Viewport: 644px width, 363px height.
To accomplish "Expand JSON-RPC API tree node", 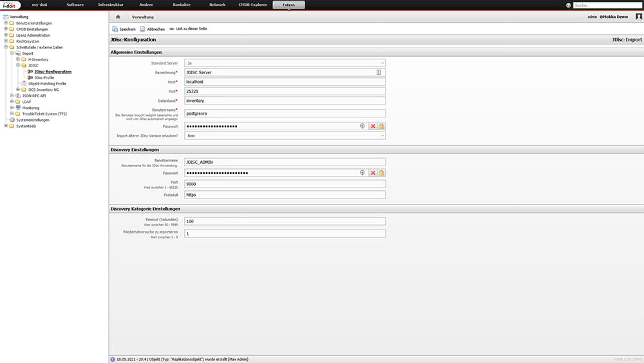I will click(12, 95).
